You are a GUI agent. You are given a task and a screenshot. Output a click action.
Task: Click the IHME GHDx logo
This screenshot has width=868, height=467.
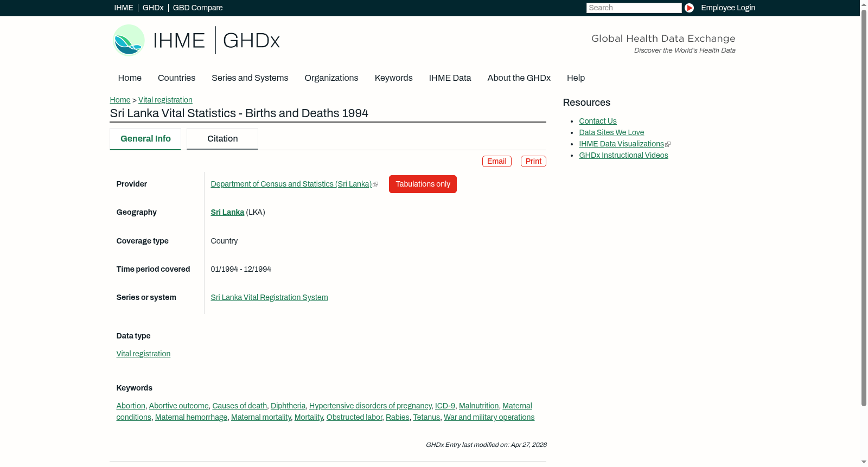tap(196, 40)
